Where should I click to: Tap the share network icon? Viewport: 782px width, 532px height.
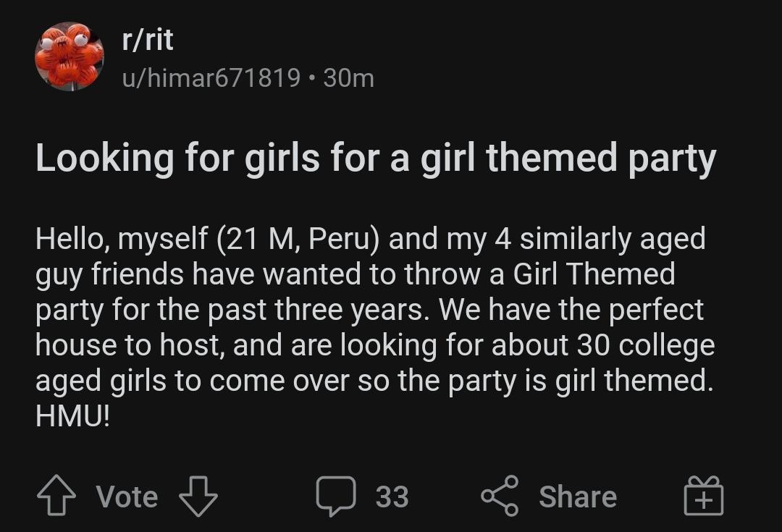[500, 496]
